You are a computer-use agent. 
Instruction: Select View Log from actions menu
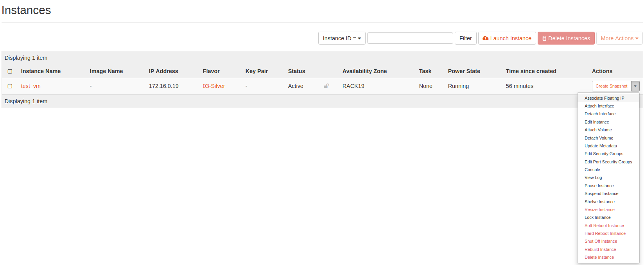click(593, 177)
